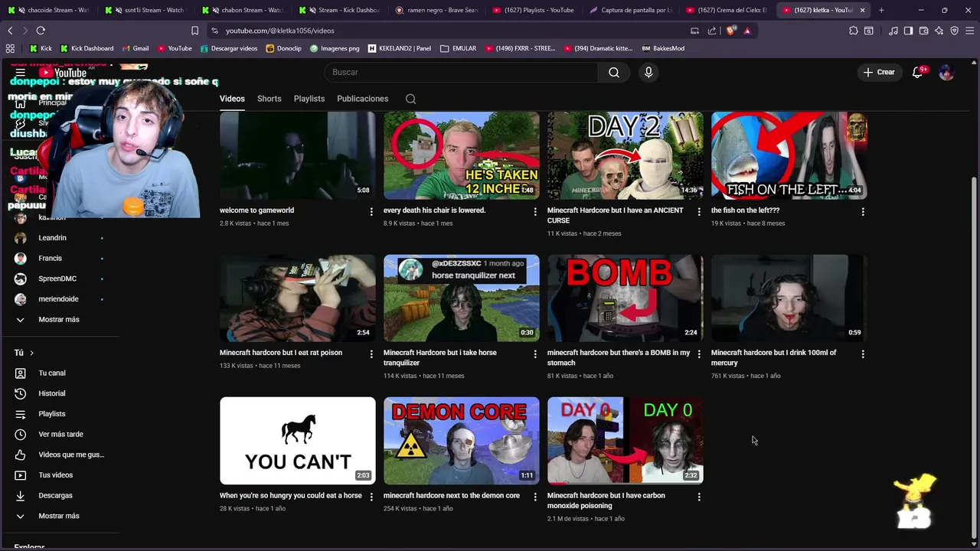Search within channel using the magnifier icon

pyautogui.click(x=411, y=99)
